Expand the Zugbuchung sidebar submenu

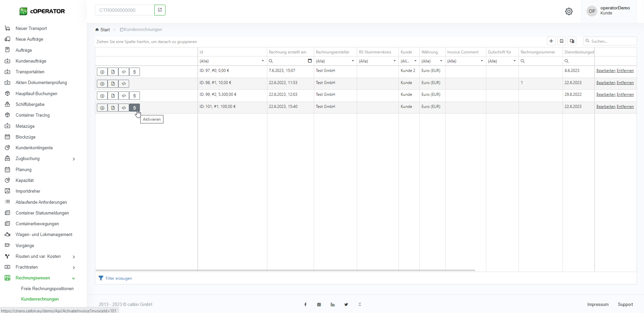click(74, 159)
